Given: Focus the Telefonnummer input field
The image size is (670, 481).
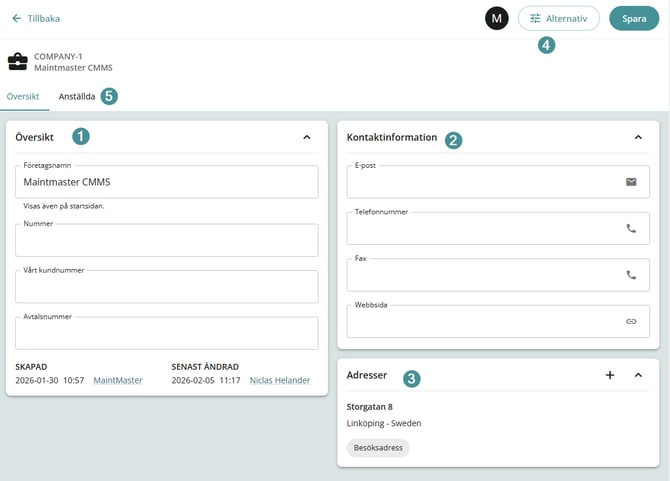Looking at the screenshot, I should (x=498, y=229).
